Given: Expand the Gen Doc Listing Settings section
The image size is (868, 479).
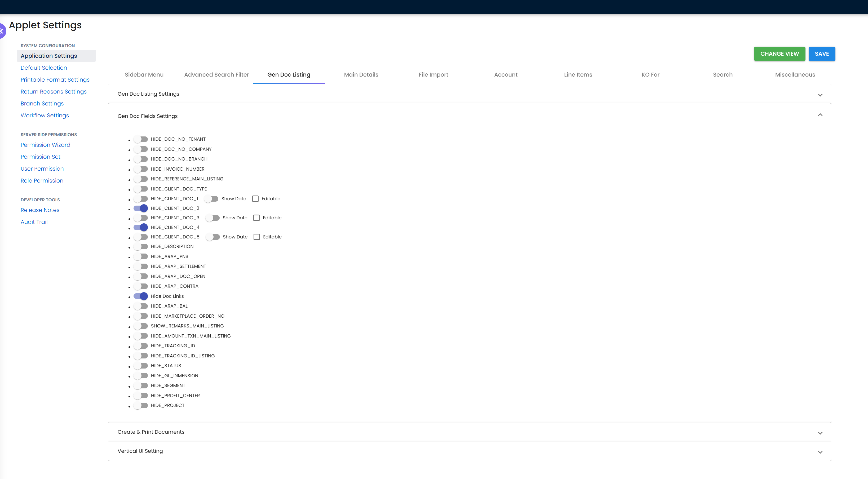Looking at the screenshot, I should click(x=821, y=95).
